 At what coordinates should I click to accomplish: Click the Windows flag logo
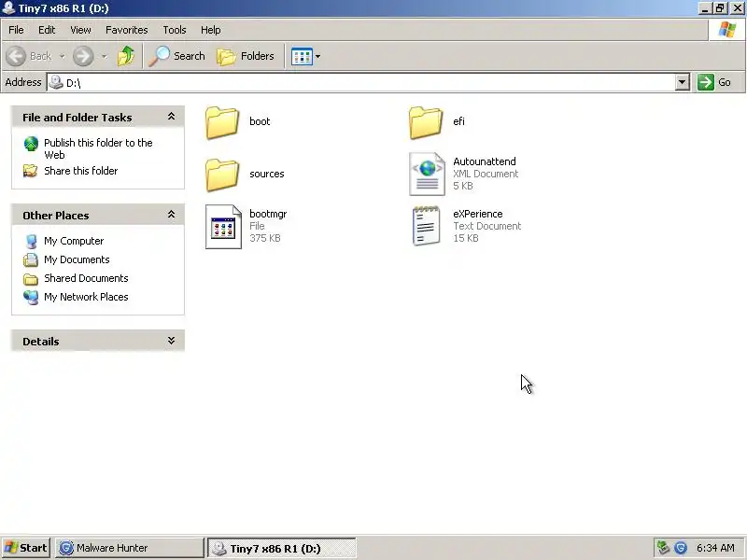pos(727,30)
